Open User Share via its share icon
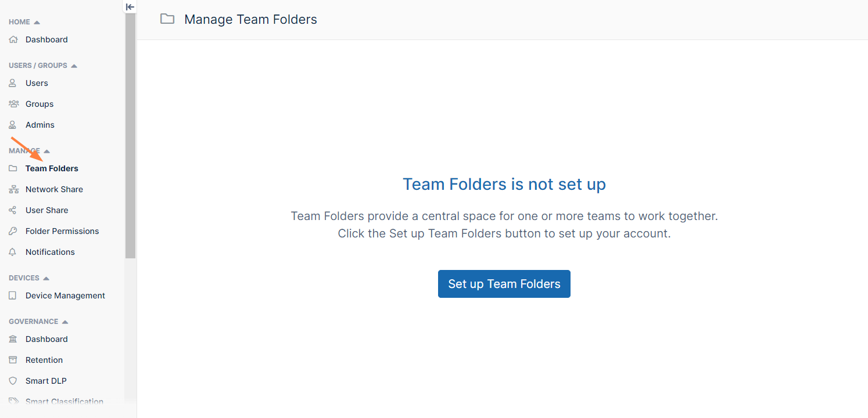 pyautogui.click(x=12, y=210)
